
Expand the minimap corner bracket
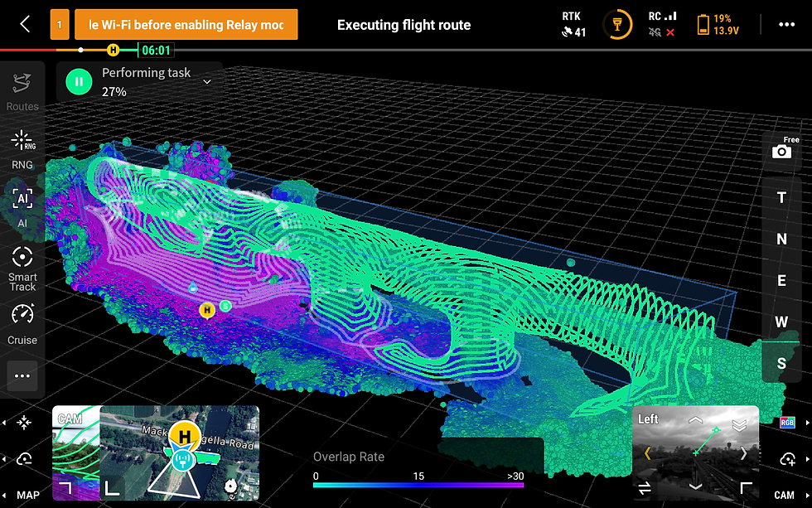click(113, 488)
